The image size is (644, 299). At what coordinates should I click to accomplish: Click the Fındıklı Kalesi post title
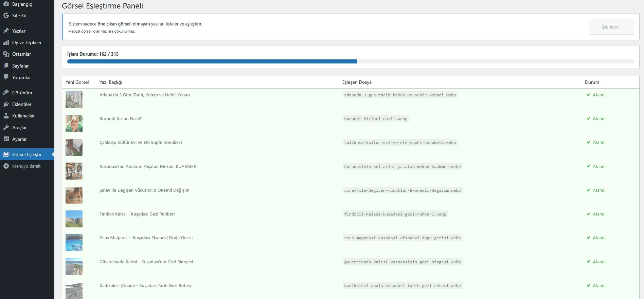tap(137, 214)
